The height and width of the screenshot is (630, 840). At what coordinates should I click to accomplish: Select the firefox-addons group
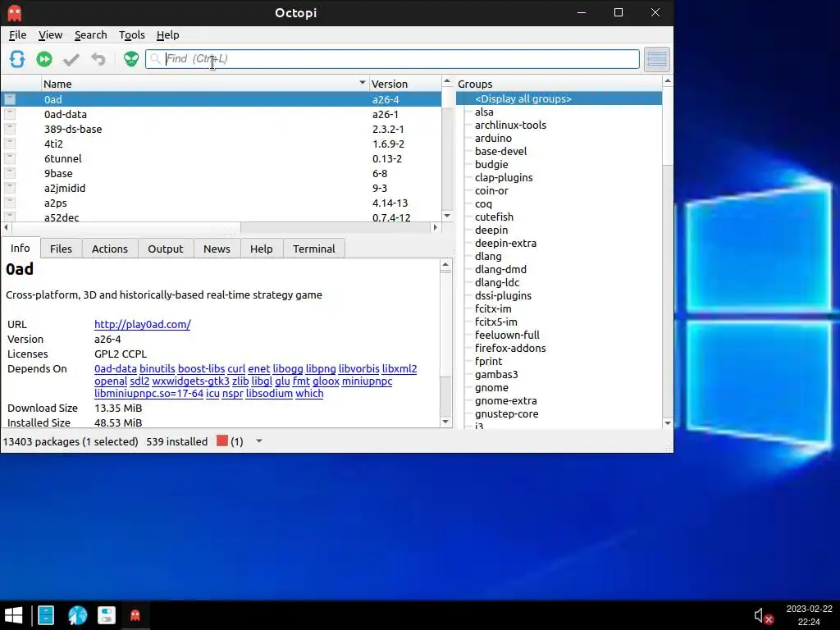[x=510, y=348]
